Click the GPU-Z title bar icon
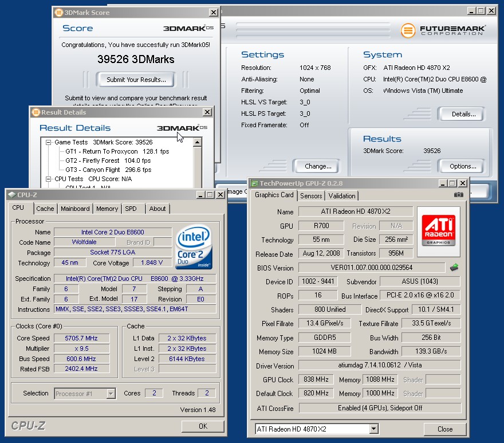 [254, 183]
